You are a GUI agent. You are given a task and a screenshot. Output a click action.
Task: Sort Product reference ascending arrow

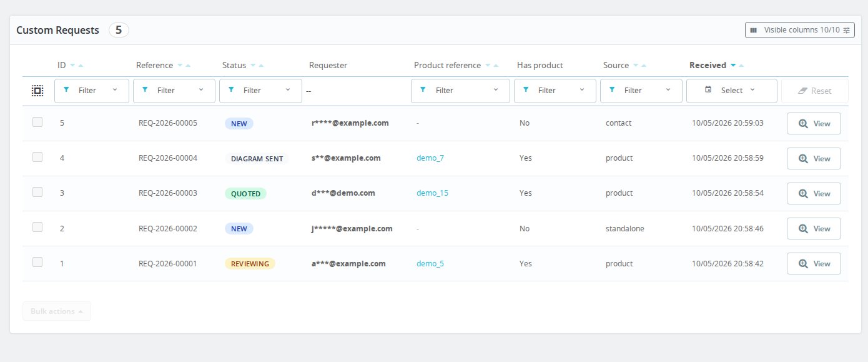coord(496,66)
